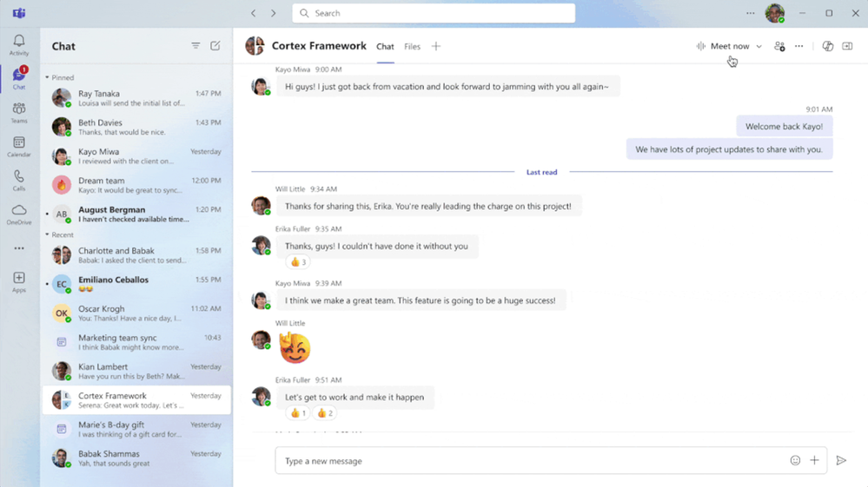
Task: Add a tab with the plus icon
Action: point(436,46)
